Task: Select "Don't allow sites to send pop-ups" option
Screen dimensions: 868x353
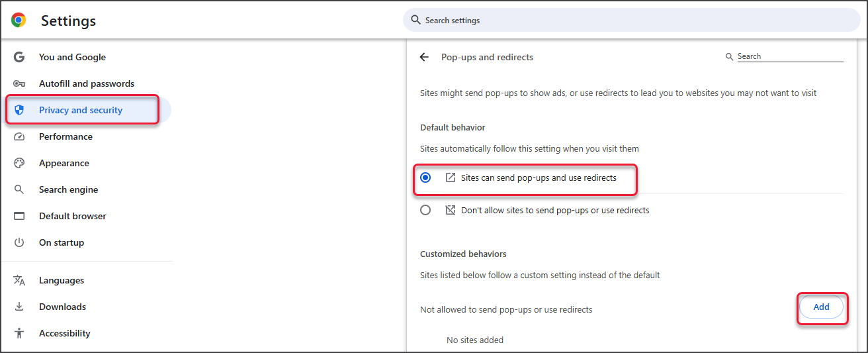Action: pyautogui.click(x=425, y=210)
